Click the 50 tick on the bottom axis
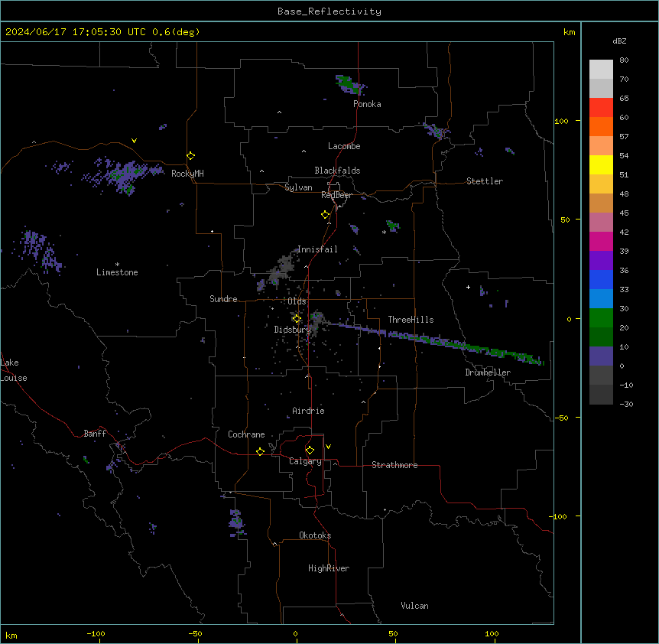The width and height of the screenshot is (659, 644). pyautogui.click(x=393, y=633)
